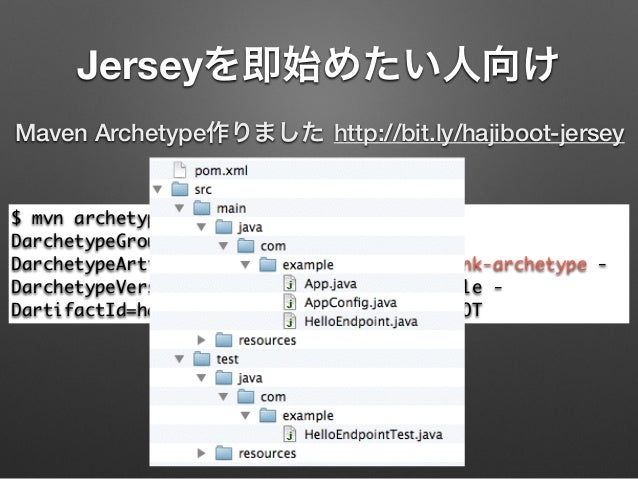Click the '$ mvn archety' command text
The image size is (638, 479).
[x=80, y=219]
